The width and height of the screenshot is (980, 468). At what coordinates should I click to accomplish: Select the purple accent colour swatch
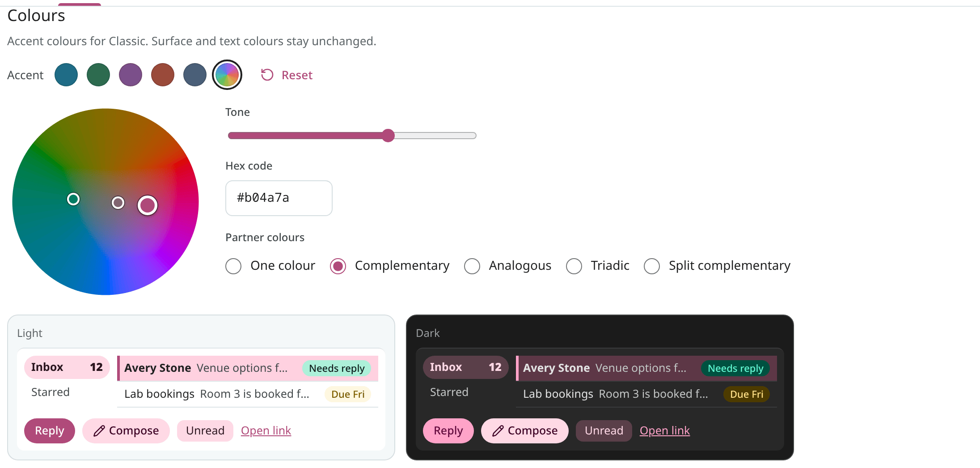click(x=131, y=75)
